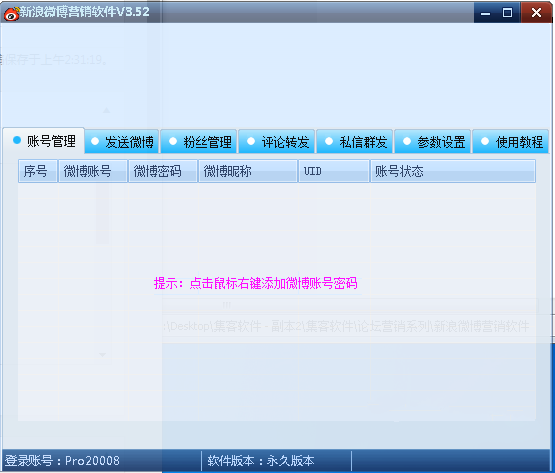Image resolution: width=555 pixels, height=473 pixels.
Task: Click the 账号状态 column header
Action: pos(453,171)
